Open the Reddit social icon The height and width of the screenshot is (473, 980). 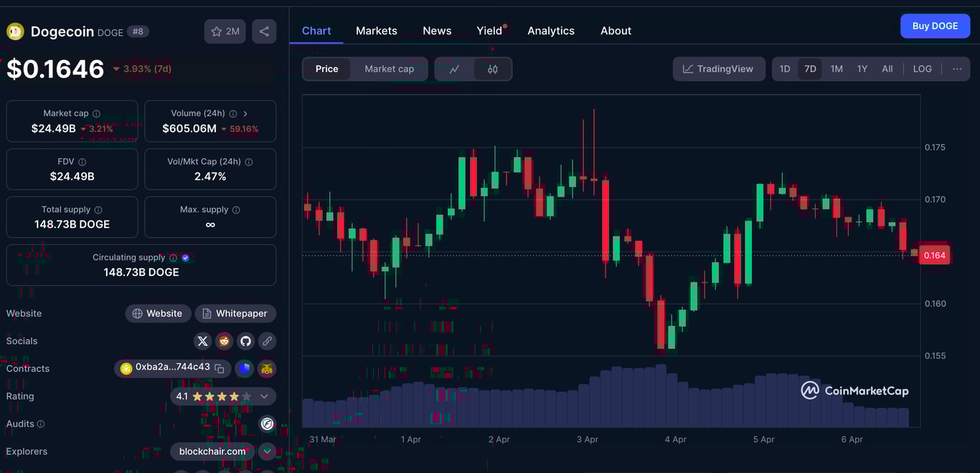click(225, 341)
